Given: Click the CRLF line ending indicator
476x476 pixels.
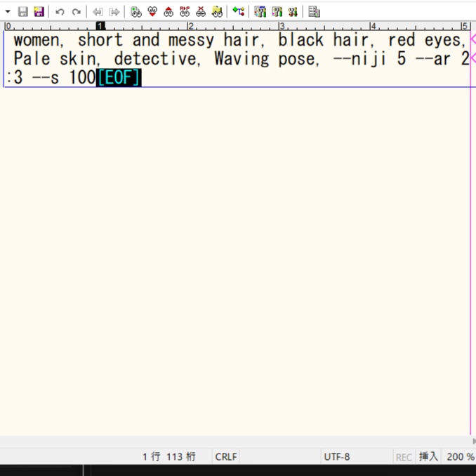Looking at the screenshot, I should click(x=226, y=456).
